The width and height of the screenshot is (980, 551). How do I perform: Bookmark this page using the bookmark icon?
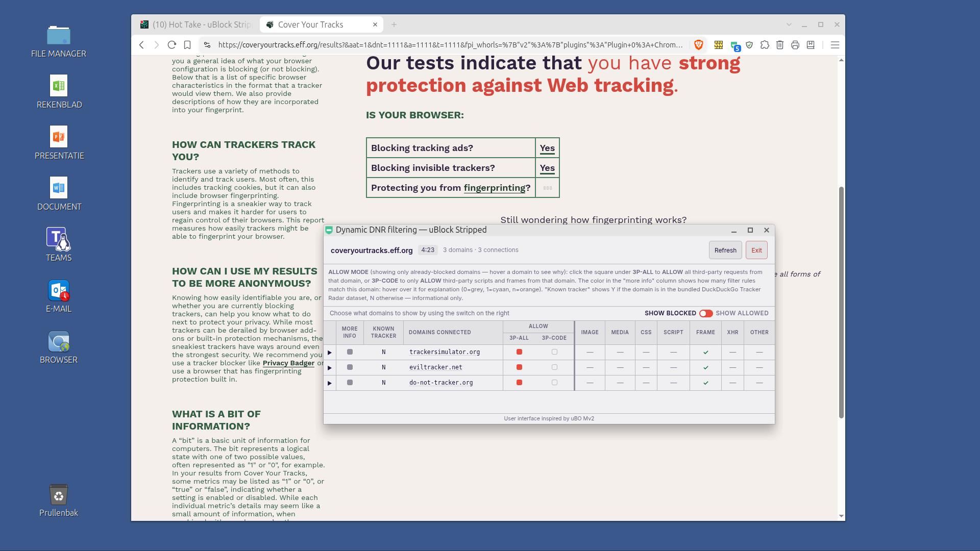[x=187, y=45]
